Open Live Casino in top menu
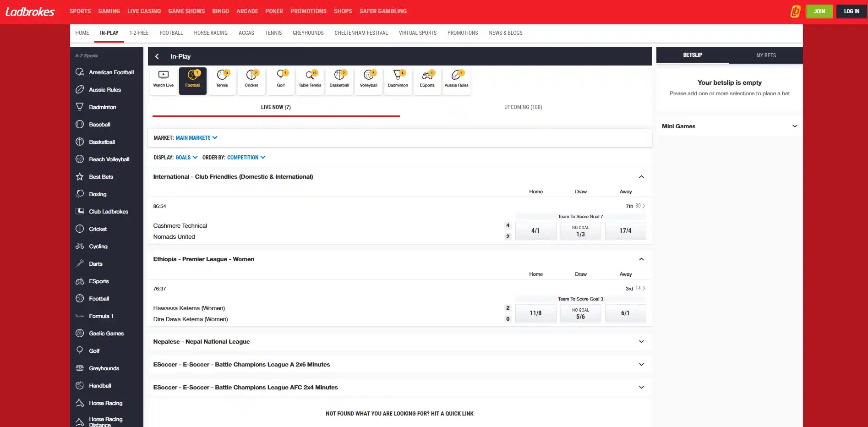The height and width of the screenshot is (427, 868). [x=144, y=11]
